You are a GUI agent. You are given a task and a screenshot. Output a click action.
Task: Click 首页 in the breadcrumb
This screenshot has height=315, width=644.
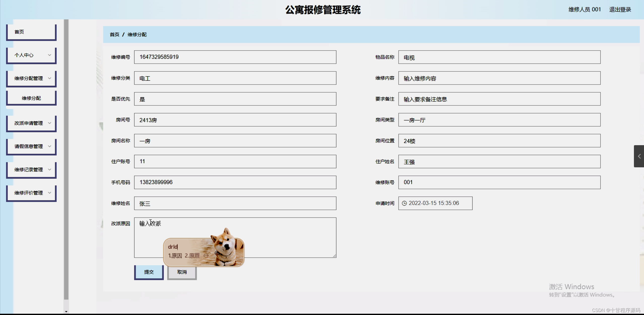[115, 34]
